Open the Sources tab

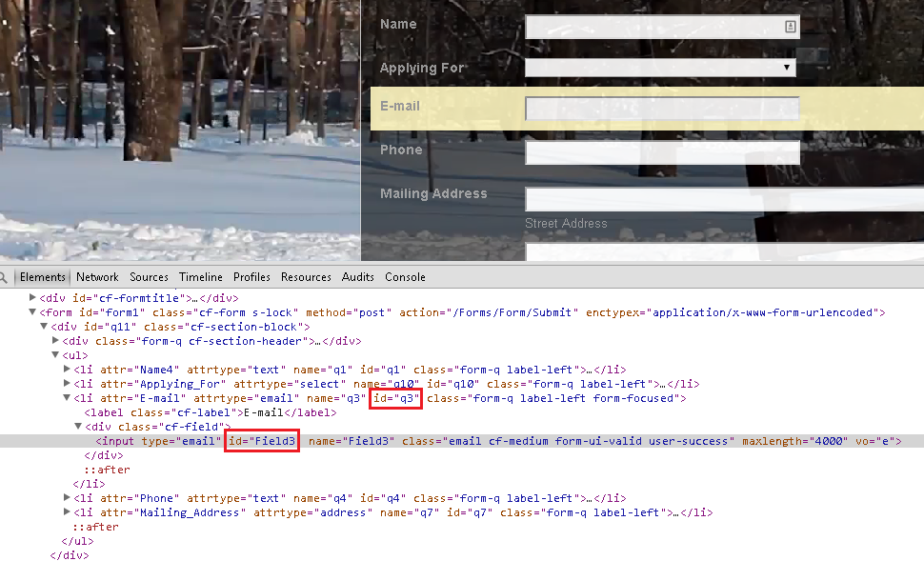point(150,277)
